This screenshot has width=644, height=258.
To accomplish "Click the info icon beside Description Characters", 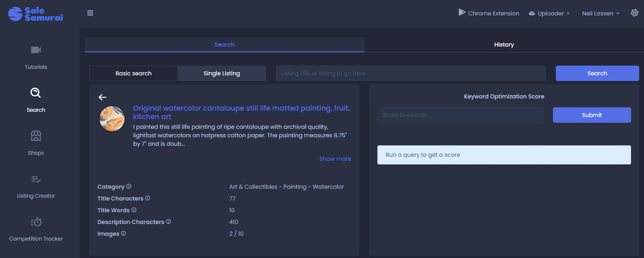I will (x=169, y=222).
